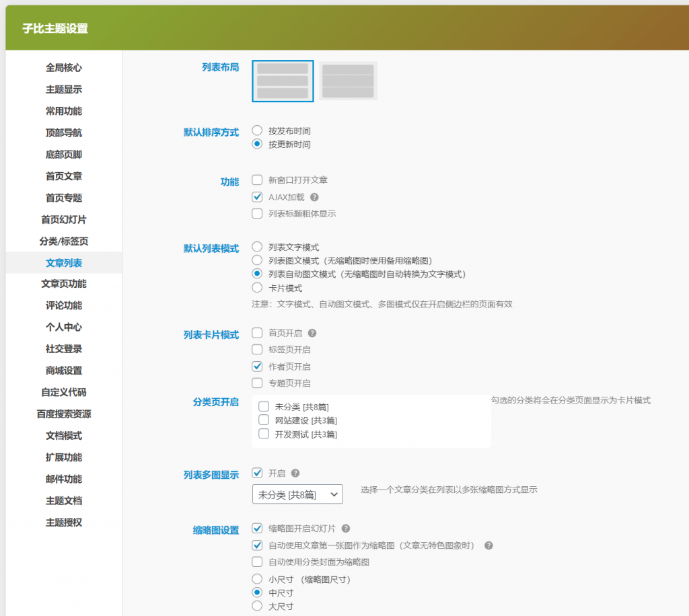Viewport: 689px width, 616px height.
Task: Open 主题授权 in sidebar
Action: pos(64,523)
